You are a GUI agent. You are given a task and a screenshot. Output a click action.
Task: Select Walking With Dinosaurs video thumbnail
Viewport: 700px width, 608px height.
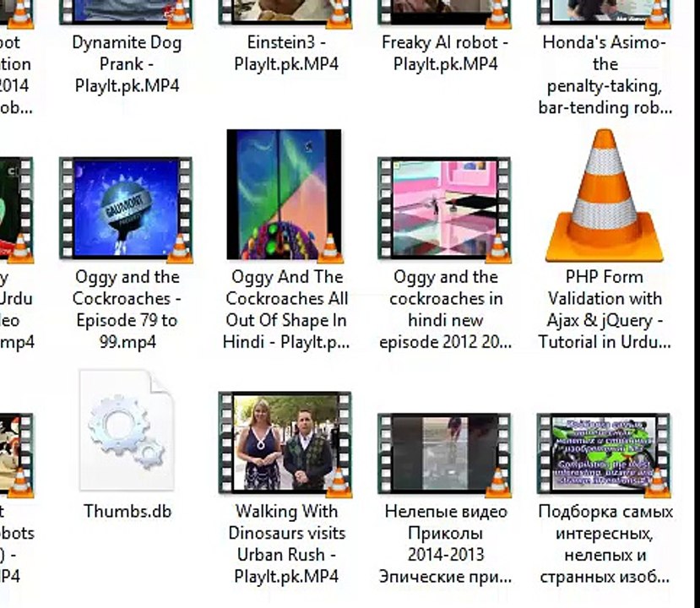[285, 443]
